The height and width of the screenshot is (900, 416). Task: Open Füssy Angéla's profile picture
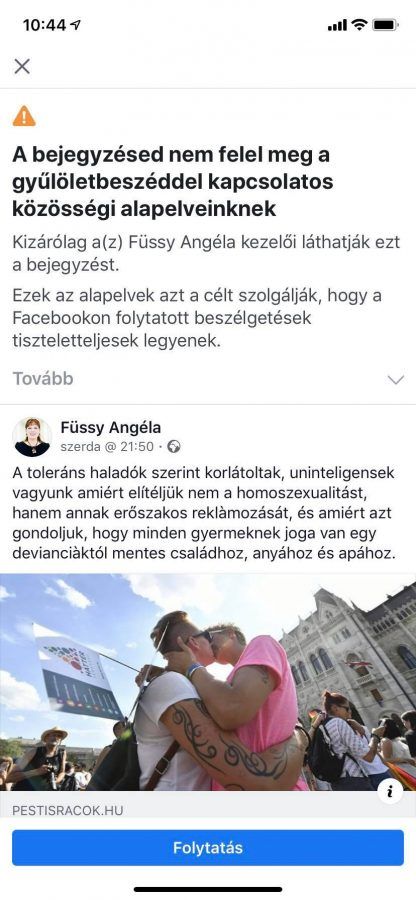32,437
